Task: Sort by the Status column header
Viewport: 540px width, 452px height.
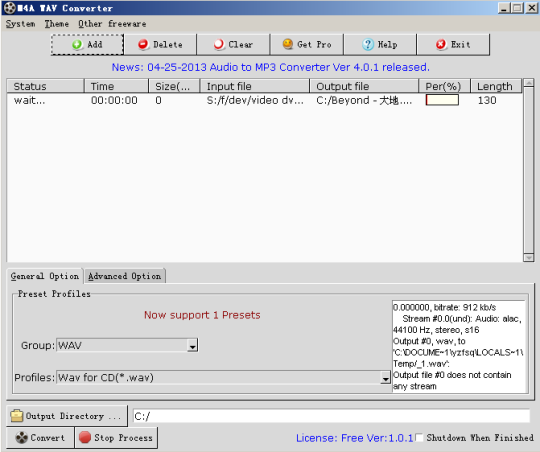Action: [45, 86]
